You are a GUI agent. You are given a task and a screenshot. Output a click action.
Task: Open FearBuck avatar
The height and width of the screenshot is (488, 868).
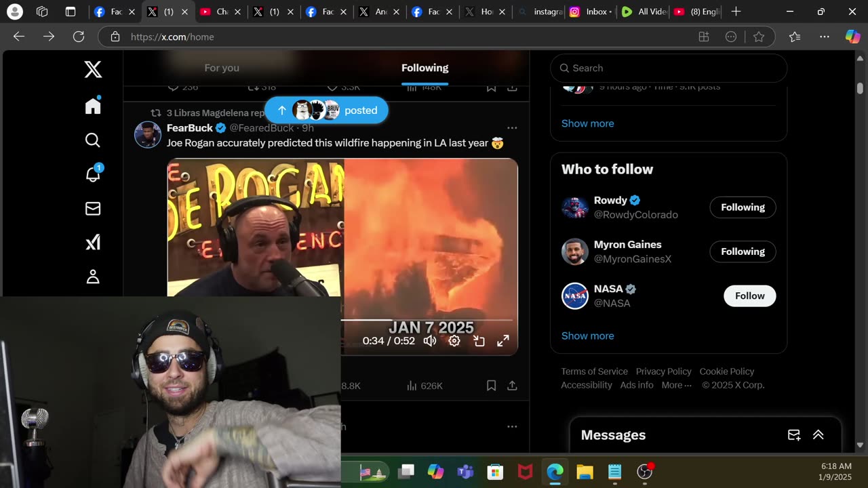[x=148, y=134]
